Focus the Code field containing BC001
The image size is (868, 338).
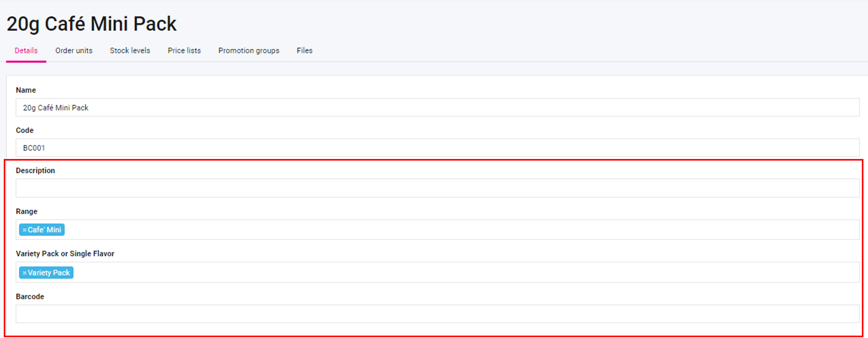click(x=437, y=148)
